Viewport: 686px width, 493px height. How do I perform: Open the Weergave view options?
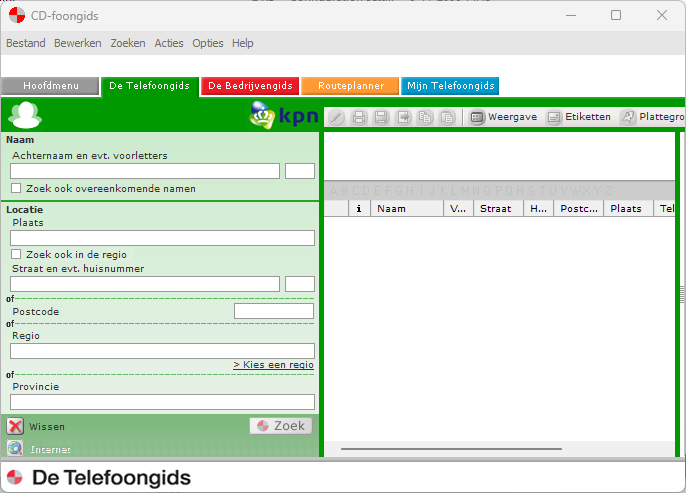503,117
